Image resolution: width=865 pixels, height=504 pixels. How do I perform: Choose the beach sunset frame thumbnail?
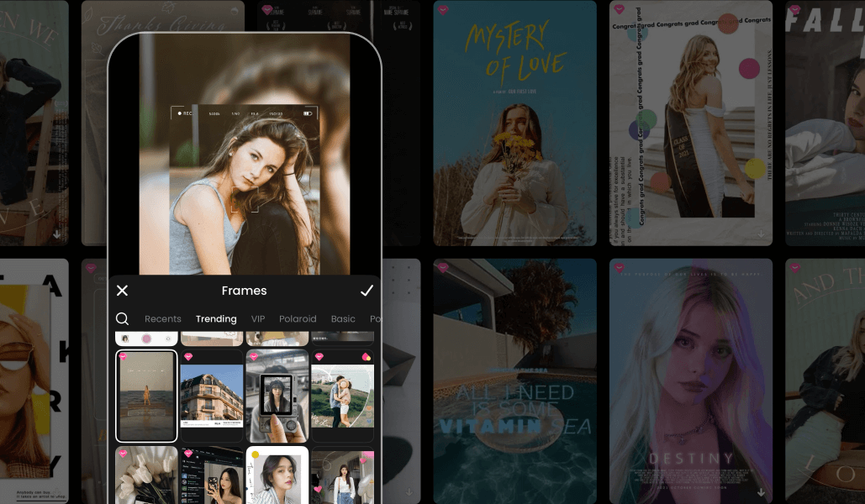pyautogui.click(x=146, y=396)
